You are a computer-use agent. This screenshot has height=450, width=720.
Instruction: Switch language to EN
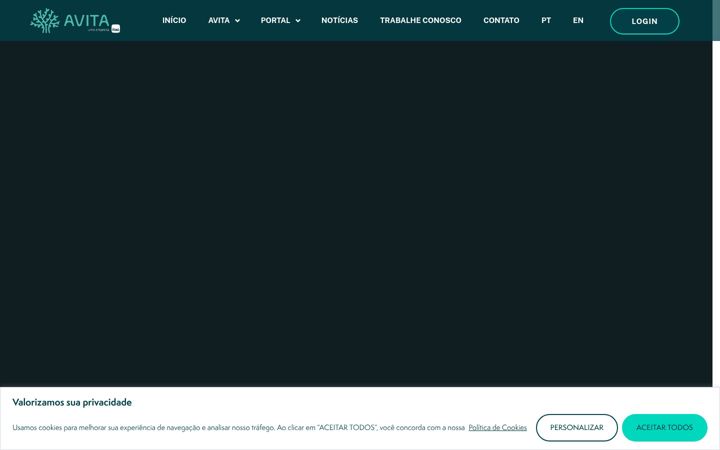click(578, 21)
